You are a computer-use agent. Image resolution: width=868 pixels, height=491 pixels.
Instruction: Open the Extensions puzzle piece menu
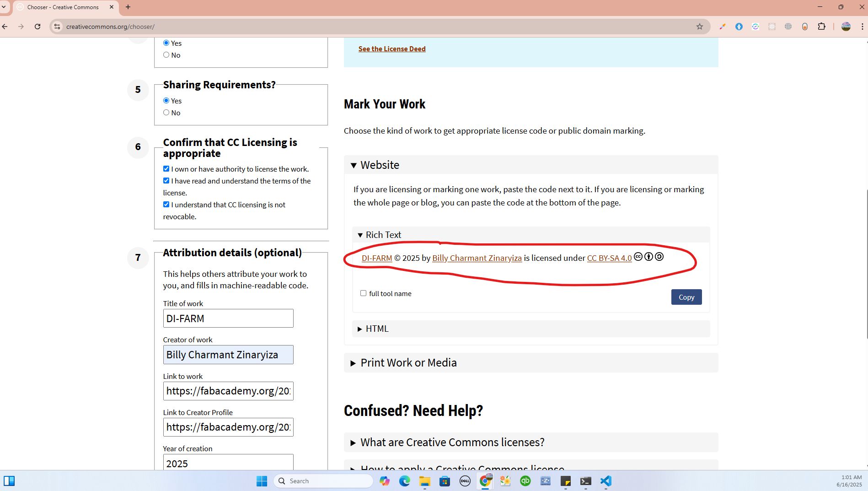(822, 27)
